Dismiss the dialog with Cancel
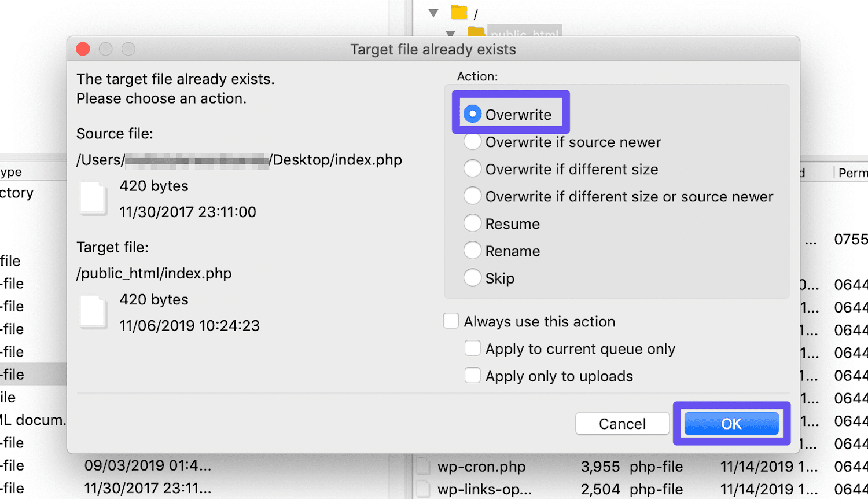The width and height of the screenshot is (868, 499). [x=622, y=423]
